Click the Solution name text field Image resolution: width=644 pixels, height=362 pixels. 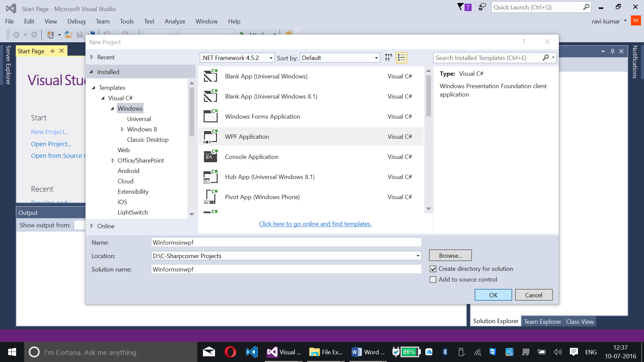coord(286,269)
